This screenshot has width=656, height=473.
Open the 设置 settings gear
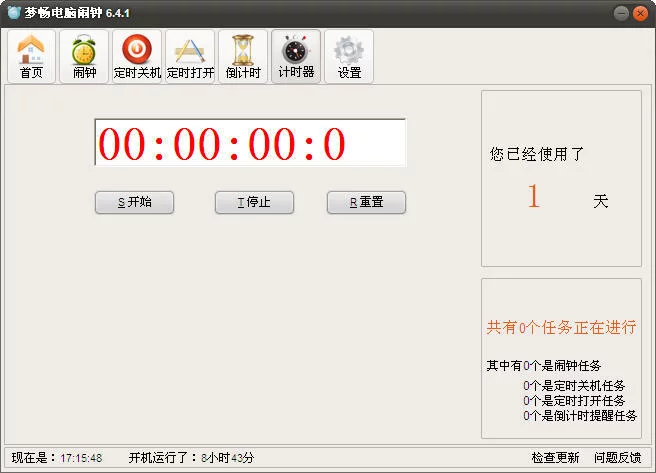point(349,56)
